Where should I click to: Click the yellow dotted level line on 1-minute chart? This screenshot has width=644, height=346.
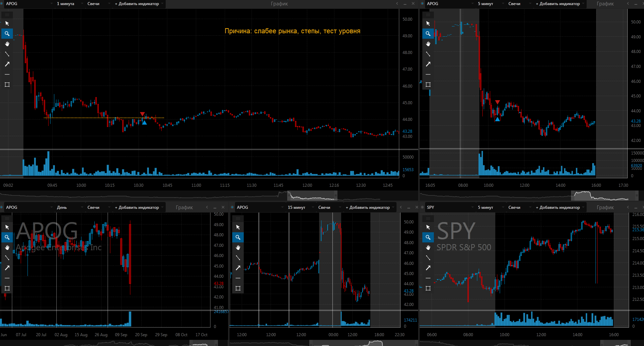click(104, 118)
